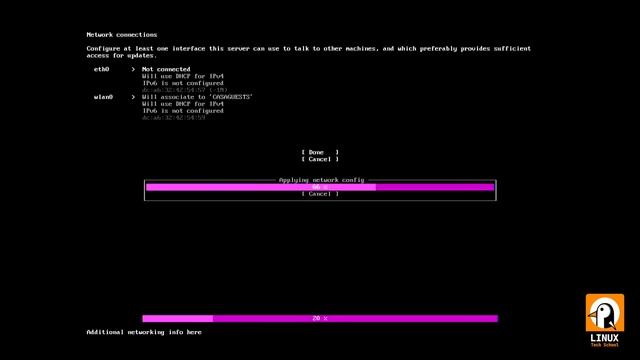Click wlan0 'Will use DHCP for IPv4' line
The image size is (640, 360).
[183, 104]
